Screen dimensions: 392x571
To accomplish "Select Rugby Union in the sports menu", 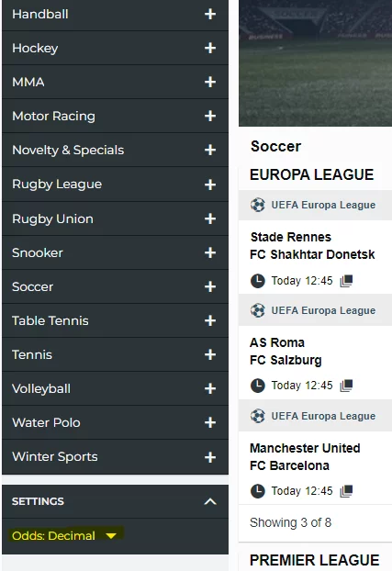I will pos(115,218).
